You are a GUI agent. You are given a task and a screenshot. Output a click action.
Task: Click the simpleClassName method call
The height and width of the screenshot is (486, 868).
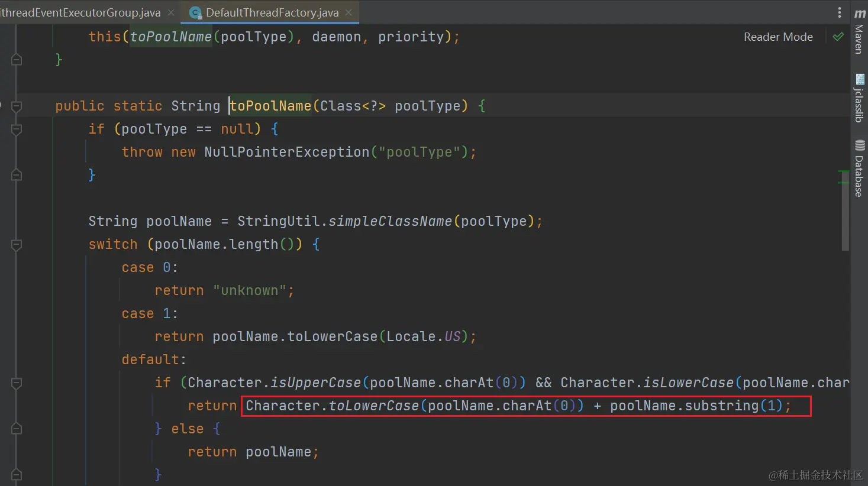pos(391,221)
